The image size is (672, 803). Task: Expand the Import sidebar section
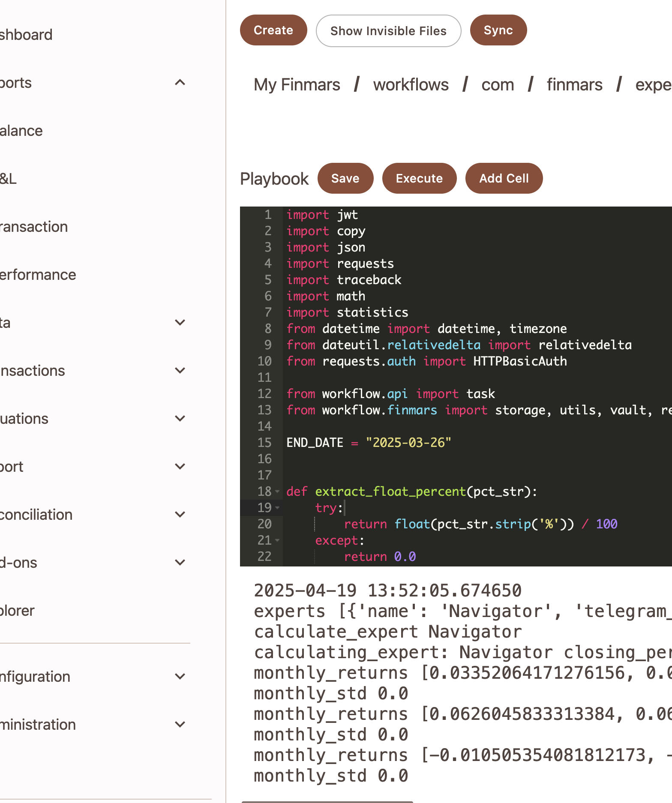click(x=180, y=466)
